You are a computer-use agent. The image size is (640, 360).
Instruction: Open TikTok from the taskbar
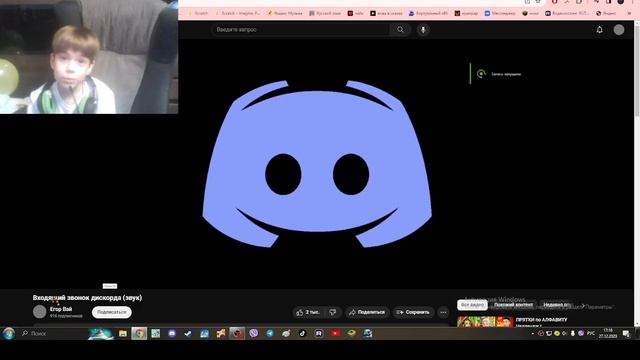pos(302,333)
